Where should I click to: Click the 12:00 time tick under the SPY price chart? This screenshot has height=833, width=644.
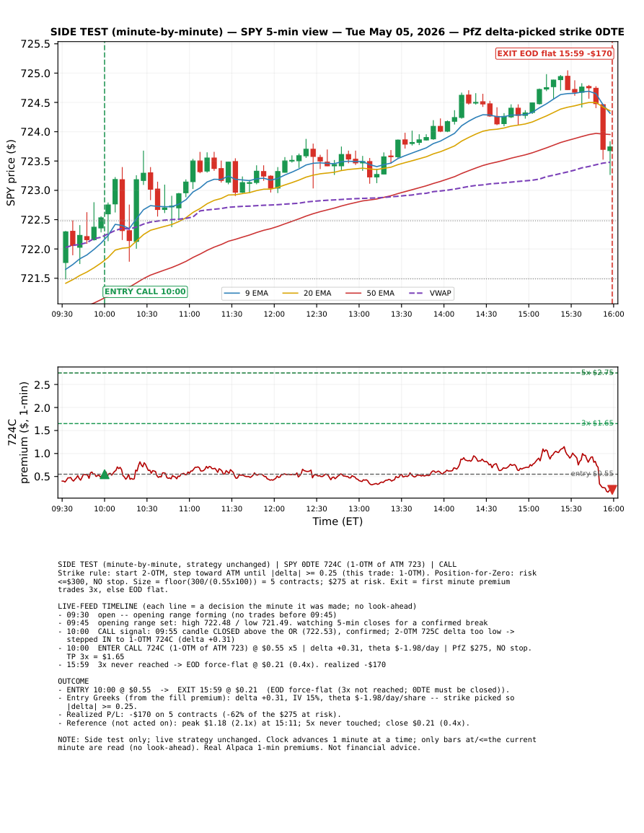[x=274, y=314]
